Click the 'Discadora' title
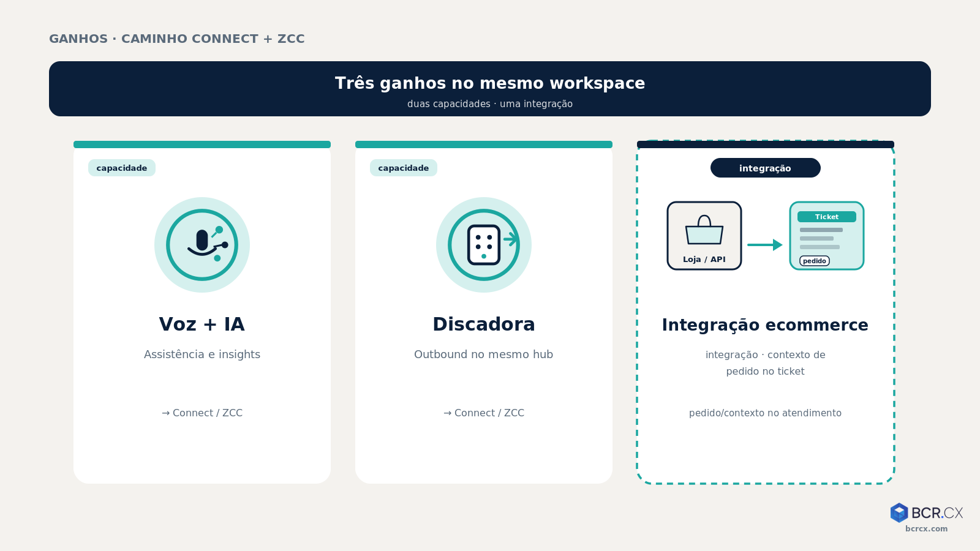 [x=484, y=324]
